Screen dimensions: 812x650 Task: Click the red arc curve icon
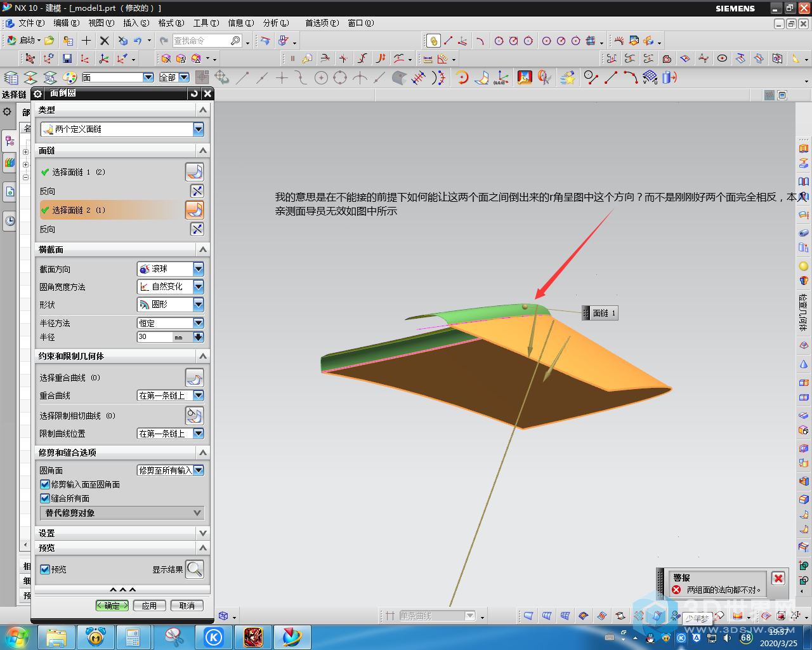631,77
